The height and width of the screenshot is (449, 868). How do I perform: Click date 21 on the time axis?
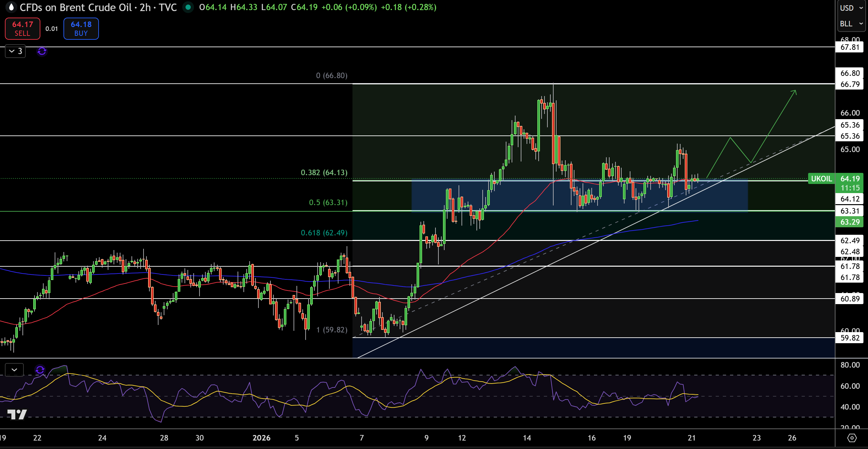tap(691, 438)
